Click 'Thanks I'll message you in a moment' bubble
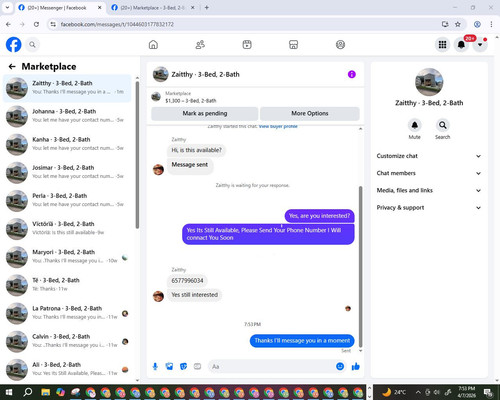 pos(302,341)
